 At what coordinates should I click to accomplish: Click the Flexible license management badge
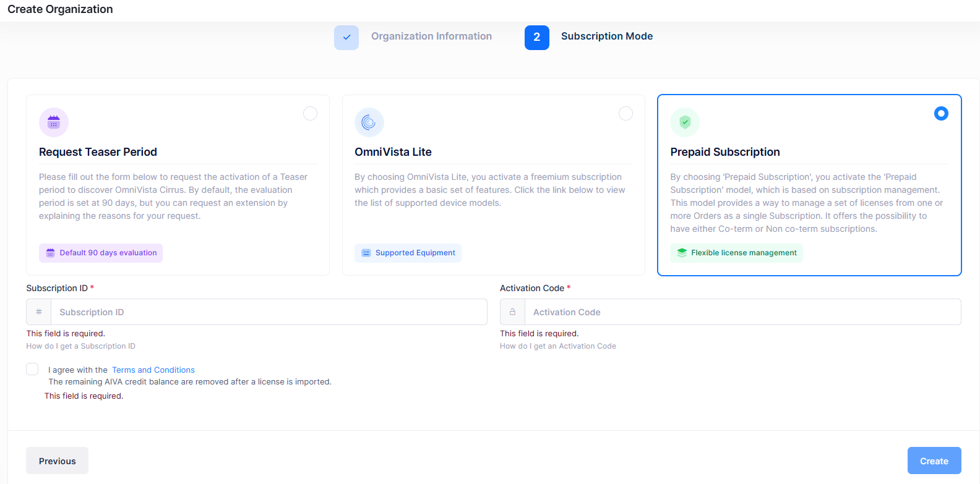(736, 253)
